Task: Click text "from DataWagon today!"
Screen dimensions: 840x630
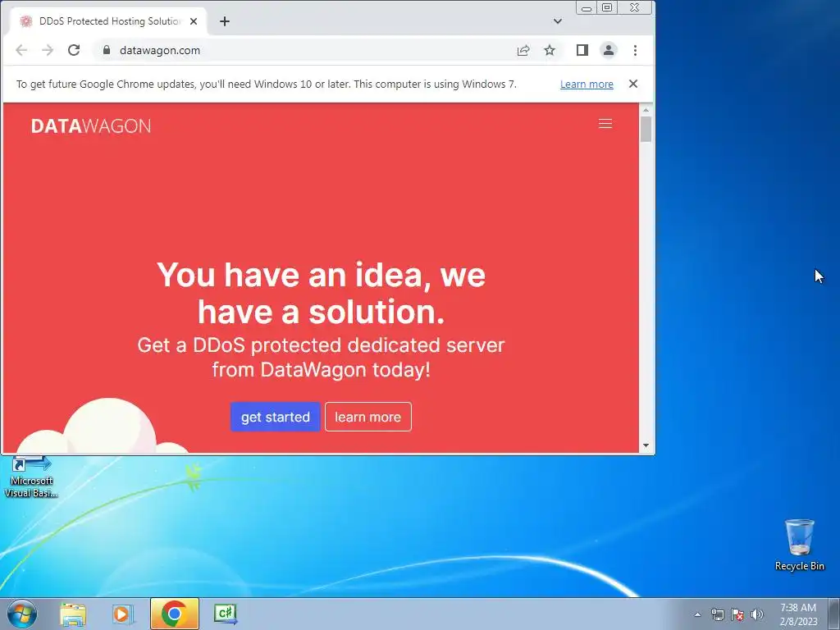Action: [x=321, y=370]
